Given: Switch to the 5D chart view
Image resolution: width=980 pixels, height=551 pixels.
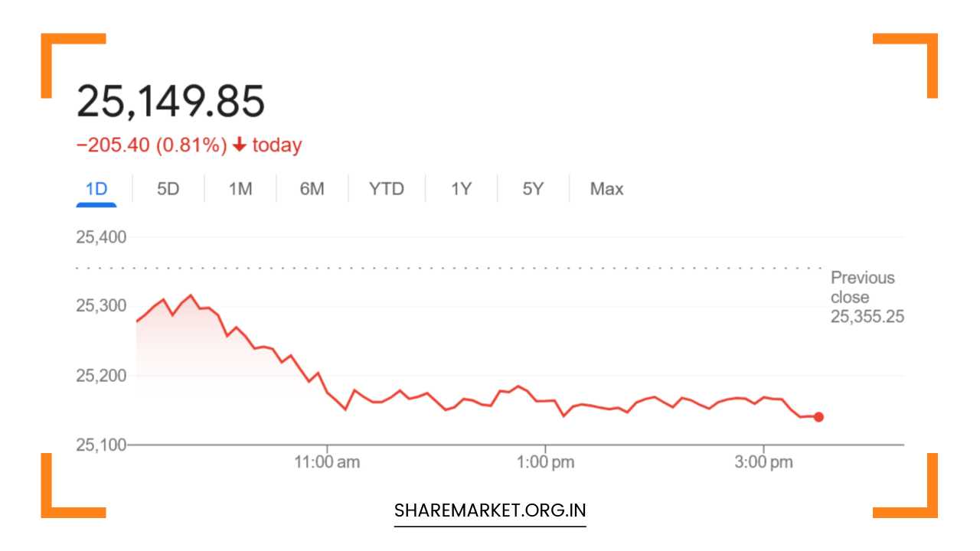Looking at the screenshot, I should (168, 188).
